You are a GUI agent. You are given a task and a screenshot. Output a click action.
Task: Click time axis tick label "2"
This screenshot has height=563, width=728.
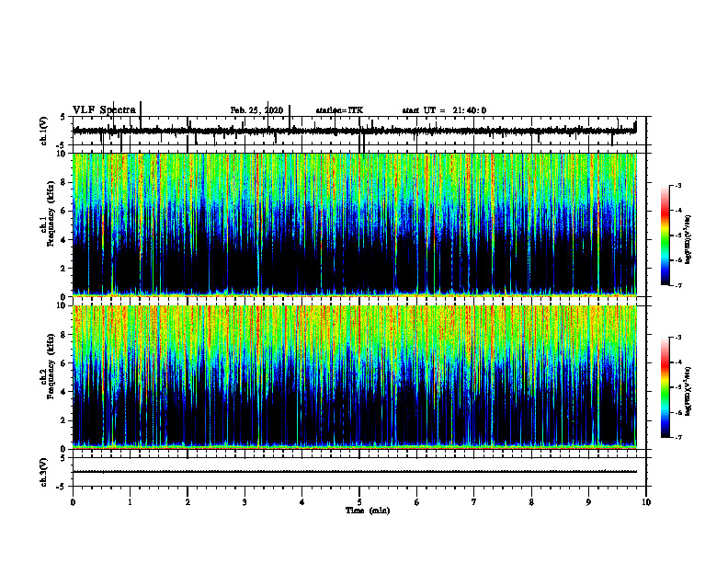(x=188, y=502)
